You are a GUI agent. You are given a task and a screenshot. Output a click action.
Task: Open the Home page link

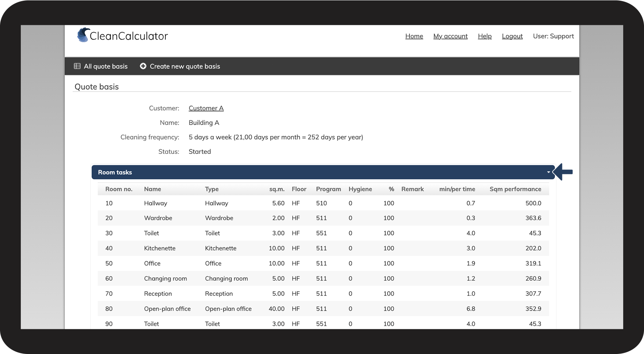pyautogui.click(x=414, y=36)
